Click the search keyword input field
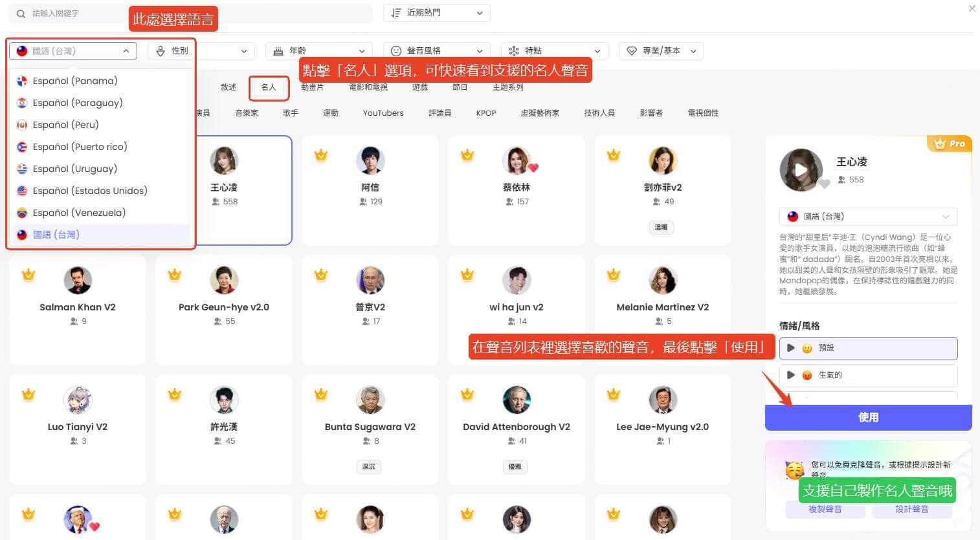 pos(191,13)
